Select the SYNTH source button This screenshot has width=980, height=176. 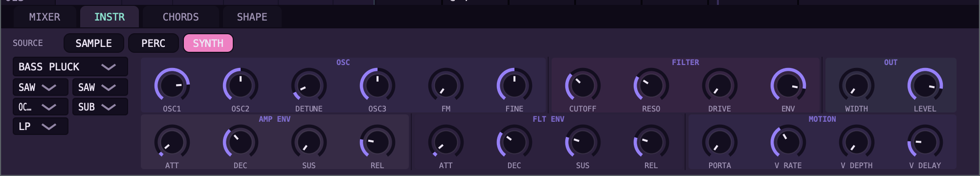coord(208,43)
